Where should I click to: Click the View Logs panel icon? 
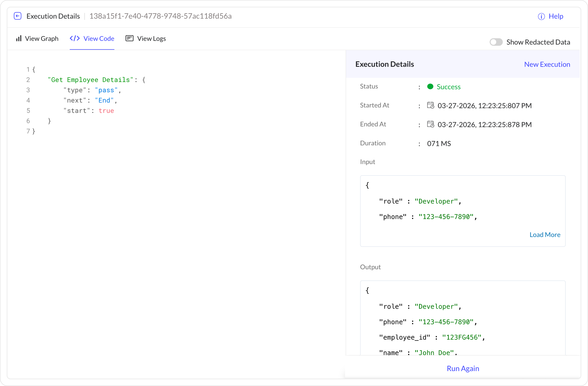[x=129, y=39]
